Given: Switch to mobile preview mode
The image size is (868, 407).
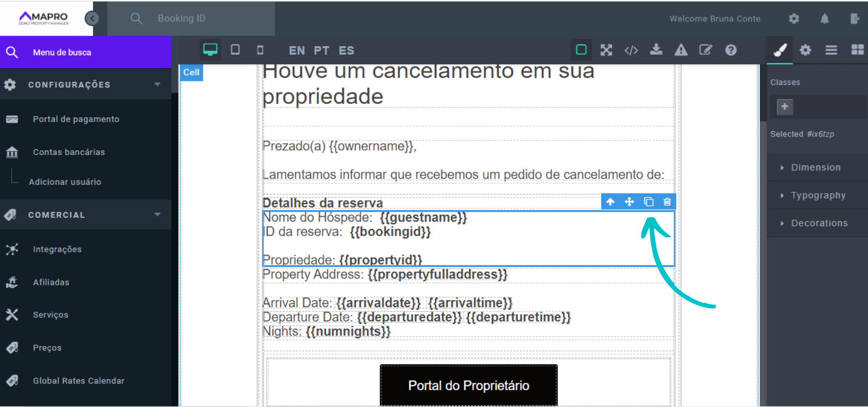Looking at the screenshot, I should (x=260, y=50).
